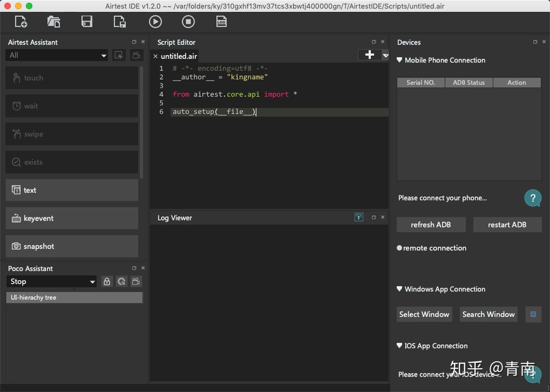
Task: Switch to the untitled.air tab
Action: (179, 56)
